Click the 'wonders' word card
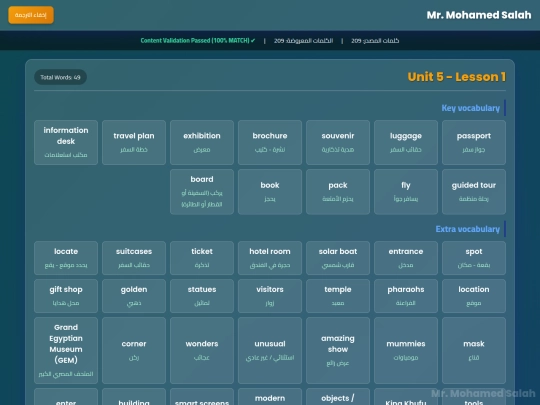 [202, 350]
